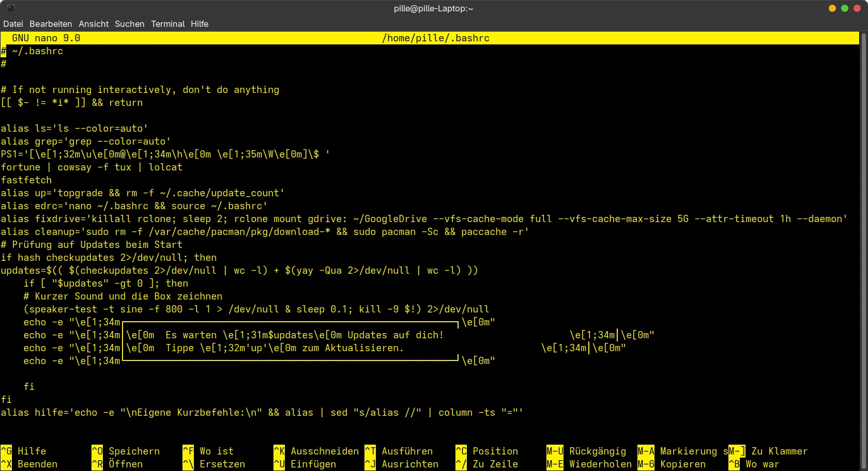Click the terminal's vertical scrollbar
The height and width of the screenshot is (471, 868).
(863, 232)
